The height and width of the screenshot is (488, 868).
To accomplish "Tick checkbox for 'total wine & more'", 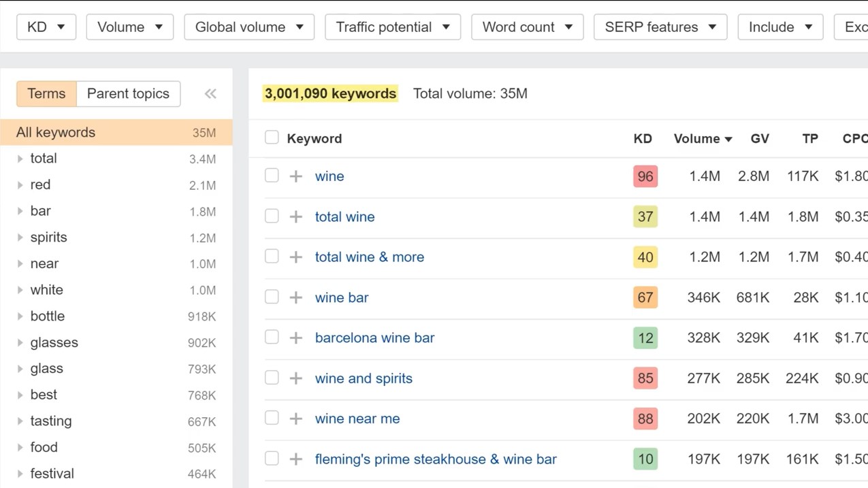I will tap(272, 257).
